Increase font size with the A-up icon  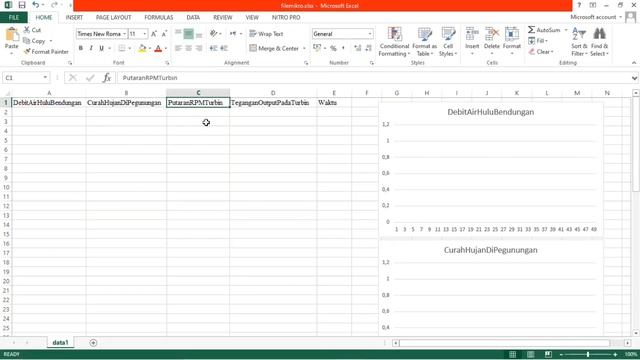154,34
